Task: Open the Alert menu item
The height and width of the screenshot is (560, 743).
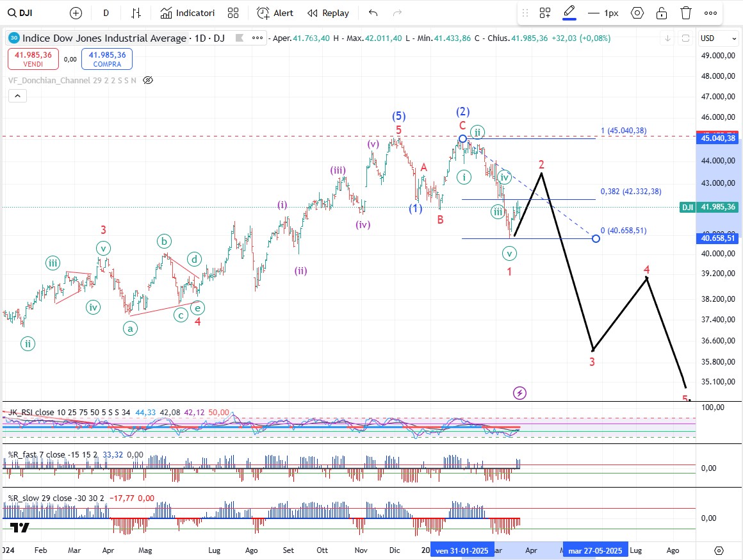Action: point(275,13)
